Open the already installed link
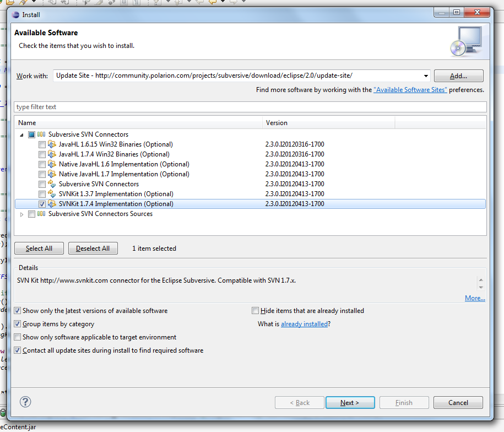 tap(304, 323)
